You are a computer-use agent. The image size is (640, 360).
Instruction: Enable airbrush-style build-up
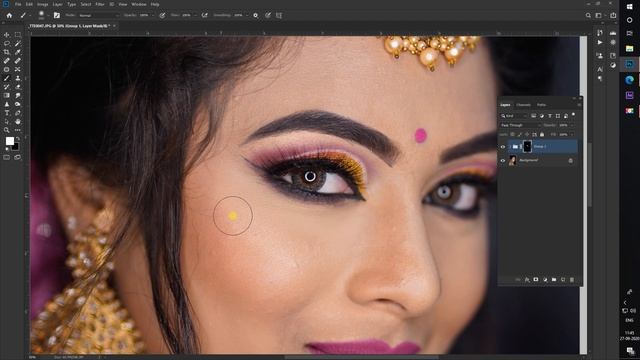pyautogui.click(x=204, y=16)
